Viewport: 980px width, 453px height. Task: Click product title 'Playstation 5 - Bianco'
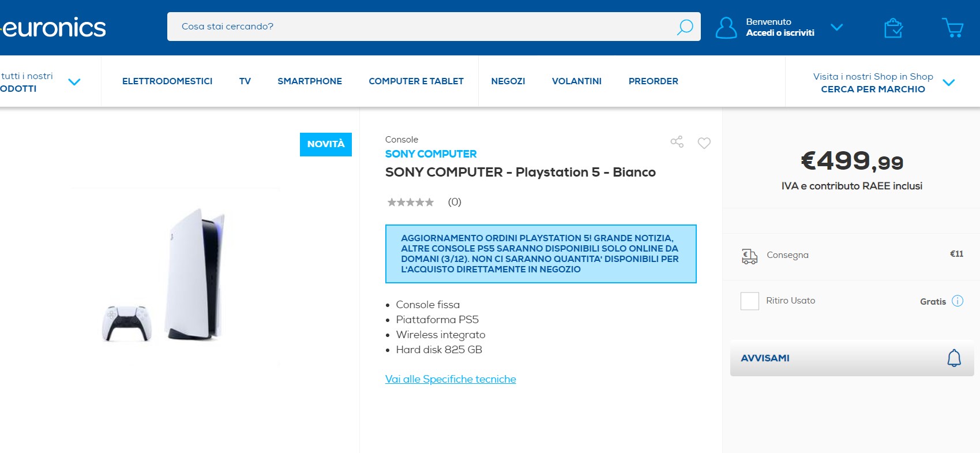tap(585, 172)
